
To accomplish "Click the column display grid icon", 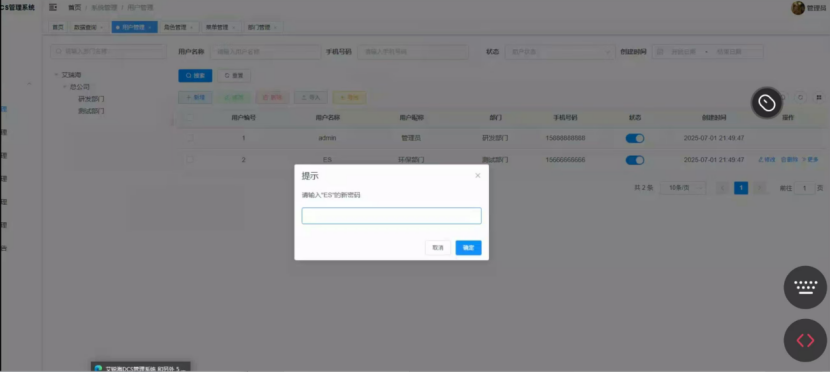I will tap(819, 97).
